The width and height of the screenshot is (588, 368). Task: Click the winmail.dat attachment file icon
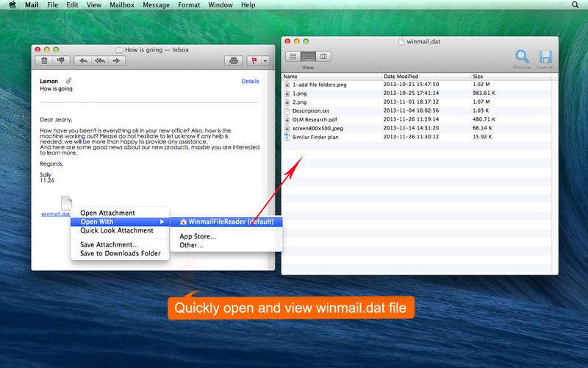click(66, 203)
